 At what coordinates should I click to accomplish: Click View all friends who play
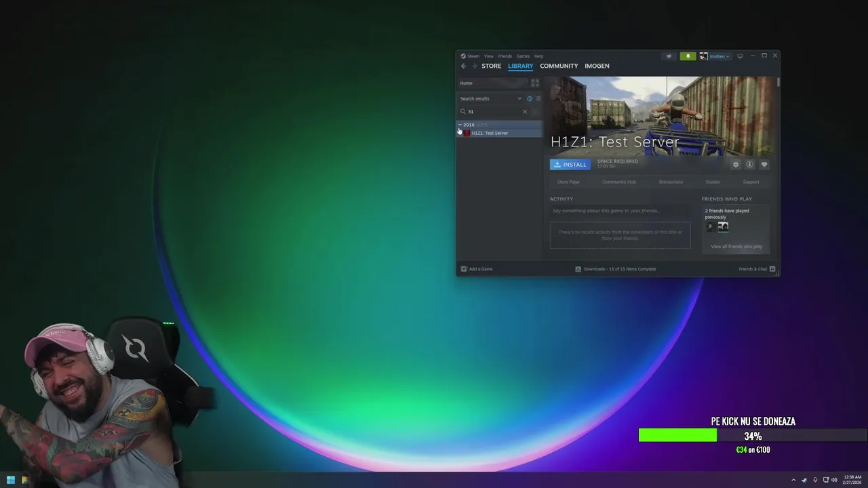(x=736, y=247)
